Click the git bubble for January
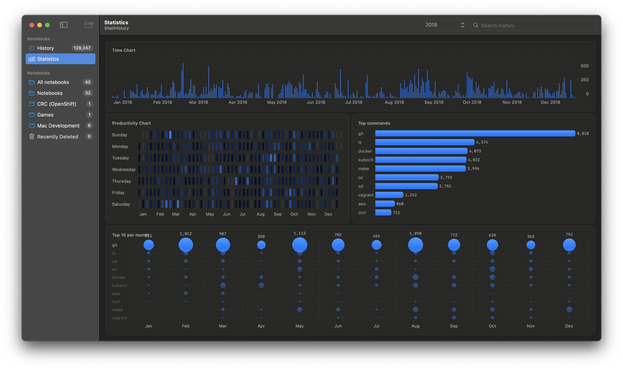 tap(149, 245)
